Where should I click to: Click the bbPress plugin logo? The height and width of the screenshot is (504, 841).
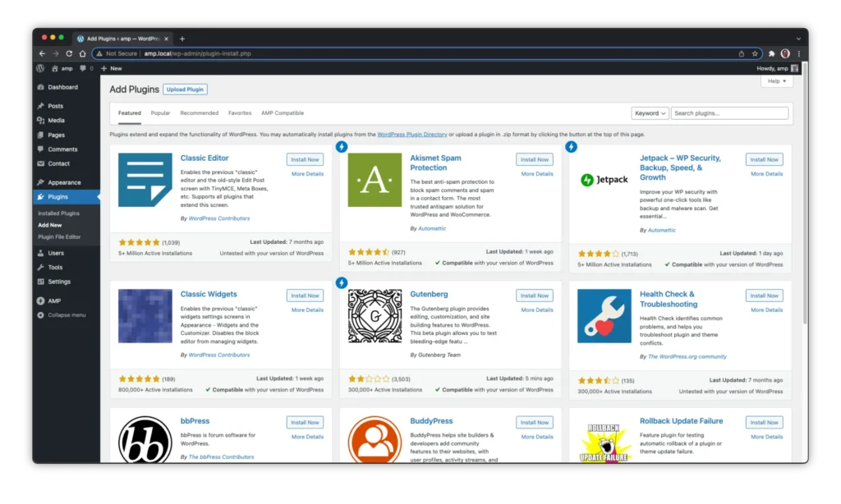tap(145, 440)
